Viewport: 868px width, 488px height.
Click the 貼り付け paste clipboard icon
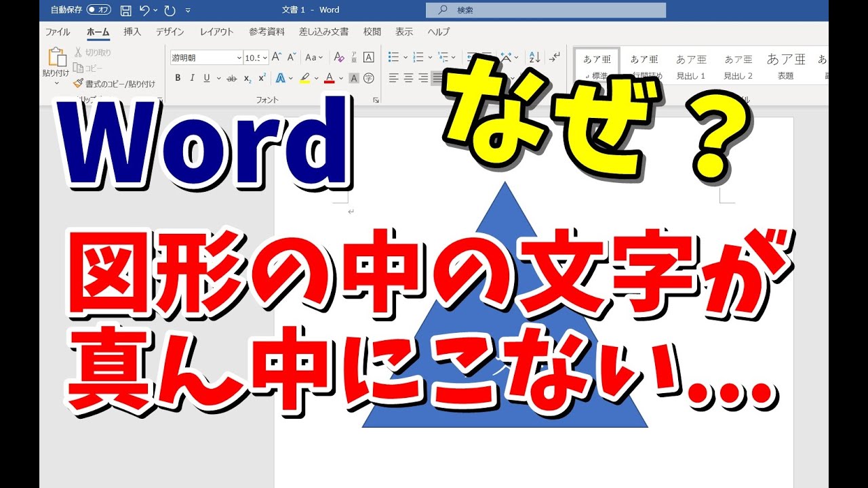(x=56, y=57)
